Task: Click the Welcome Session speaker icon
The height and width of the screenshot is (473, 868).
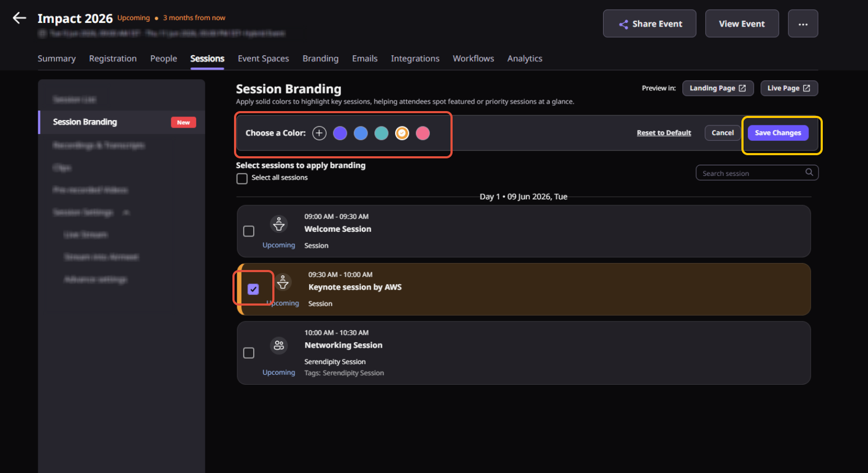Action: tap(279, 224)
